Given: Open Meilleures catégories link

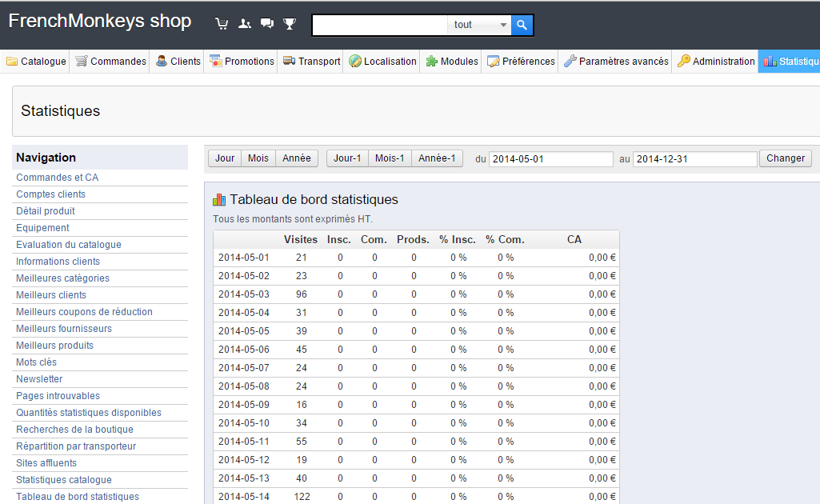Looking at the screenshot, I should (62, 278).
